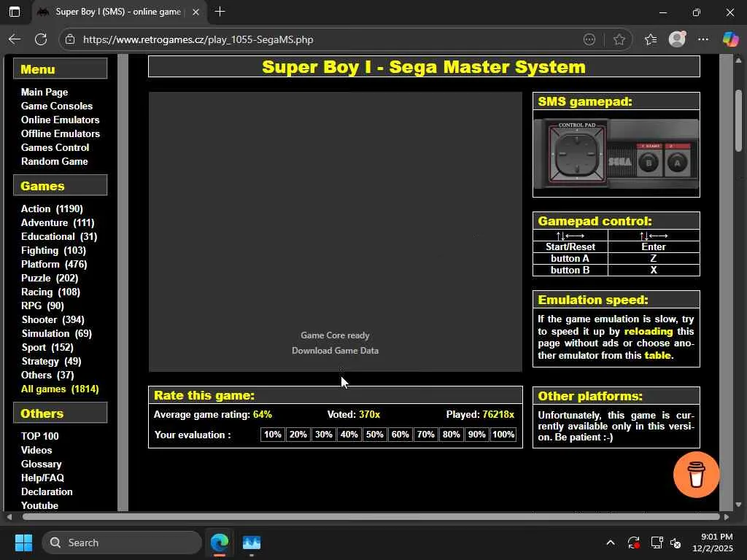Open the Glossary link
Image resolution: width=747 pixels, height=560 pixels.
(x=41, y=463)
